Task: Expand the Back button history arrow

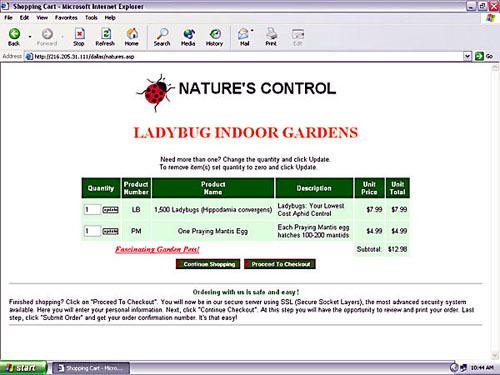Action: [30, 36]
